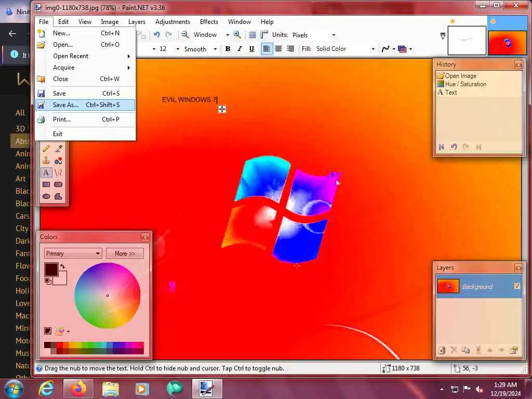
Task: Select the Ellipse shape tool
Action: coord(46,196)
